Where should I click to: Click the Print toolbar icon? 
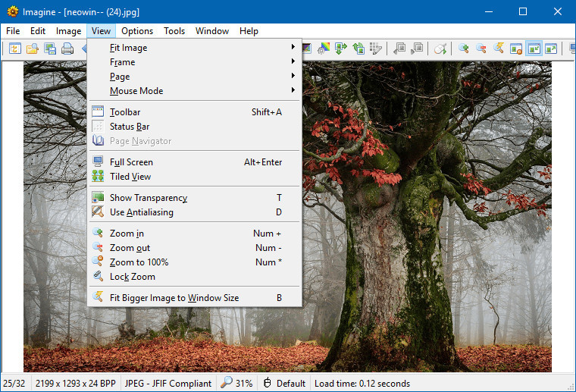coord(67,49)
